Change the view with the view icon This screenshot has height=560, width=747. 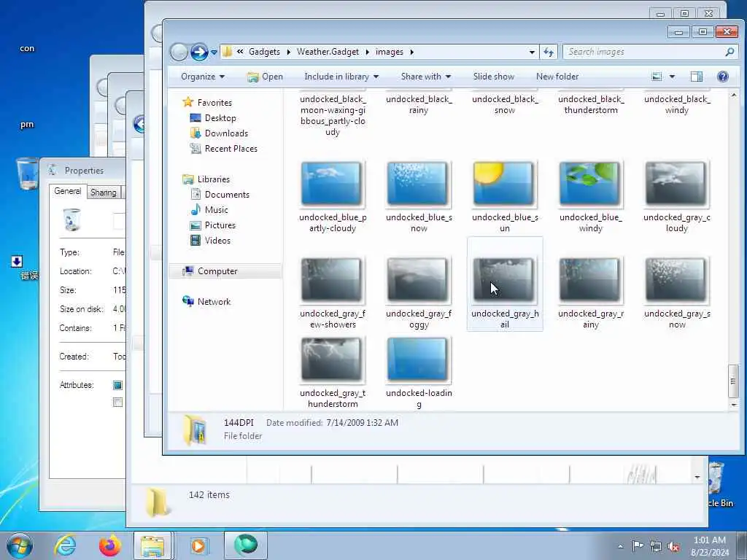pyautogui.click(x=657, y=77)
